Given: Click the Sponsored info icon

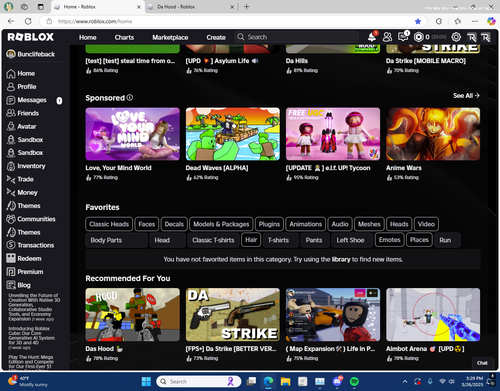Looking at the screenshot, I should [x=130, y=98].
